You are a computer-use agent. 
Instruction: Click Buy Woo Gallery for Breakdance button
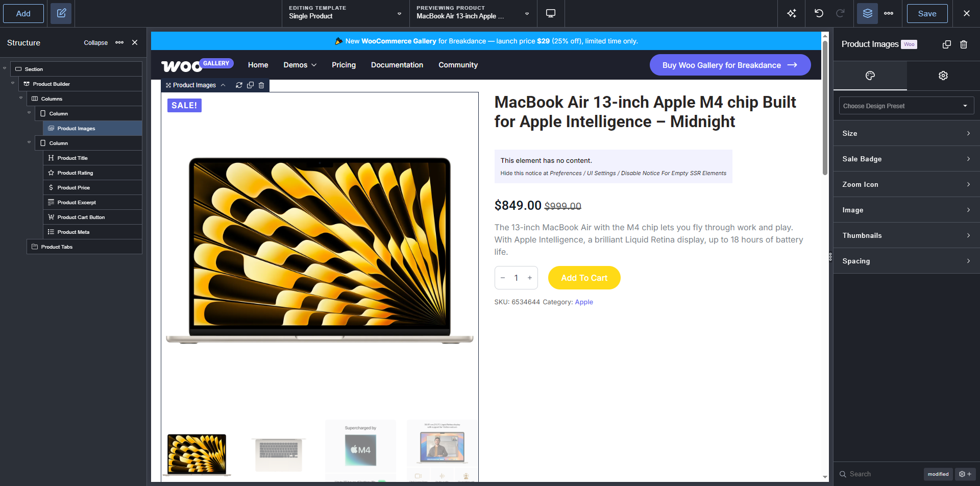(x=730, y=65)
